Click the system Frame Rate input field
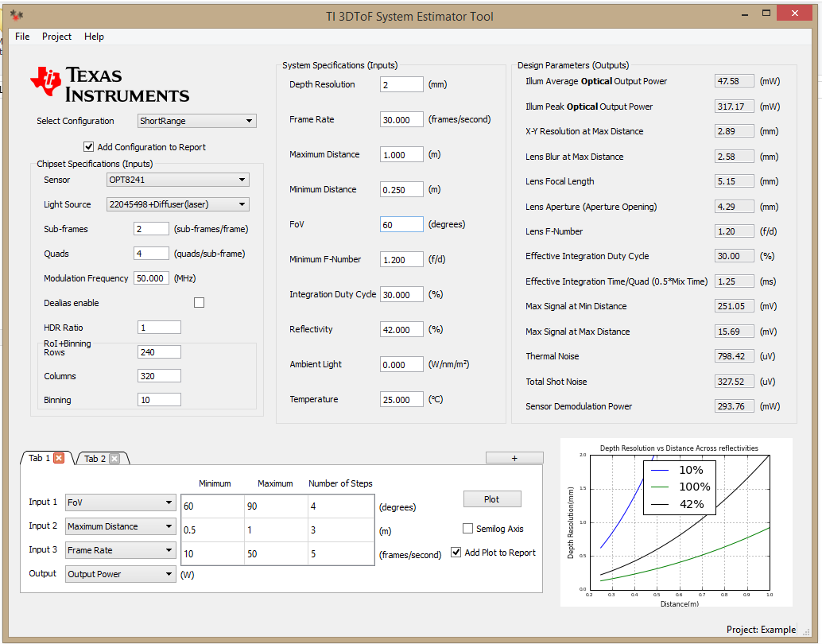Image resolution: width=822 pixels, height=644 pixels. (x=401, y=119)
